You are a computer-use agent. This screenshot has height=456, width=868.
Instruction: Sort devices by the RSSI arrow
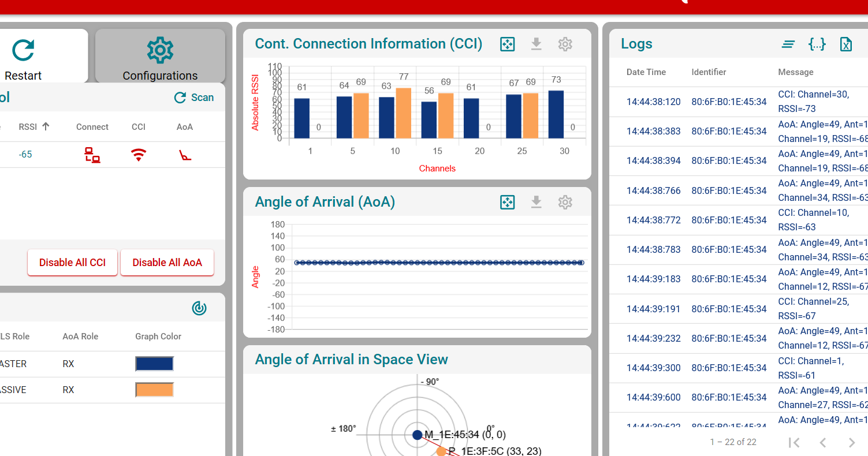pyautogui.click(x=46, y=127)
